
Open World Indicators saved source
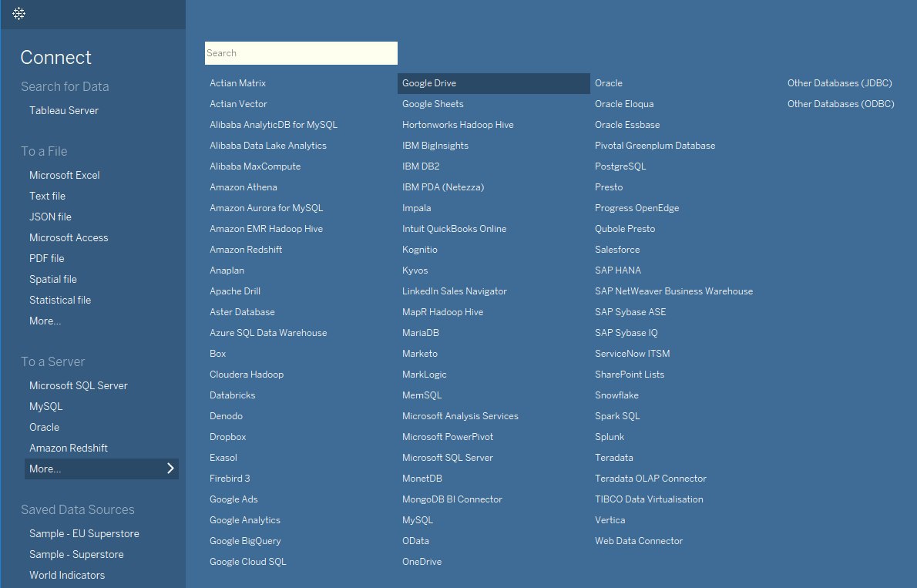point(67,576)
